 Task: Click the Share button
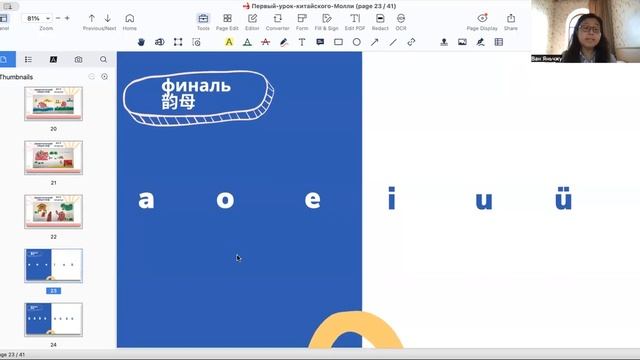tap(511, 22)
